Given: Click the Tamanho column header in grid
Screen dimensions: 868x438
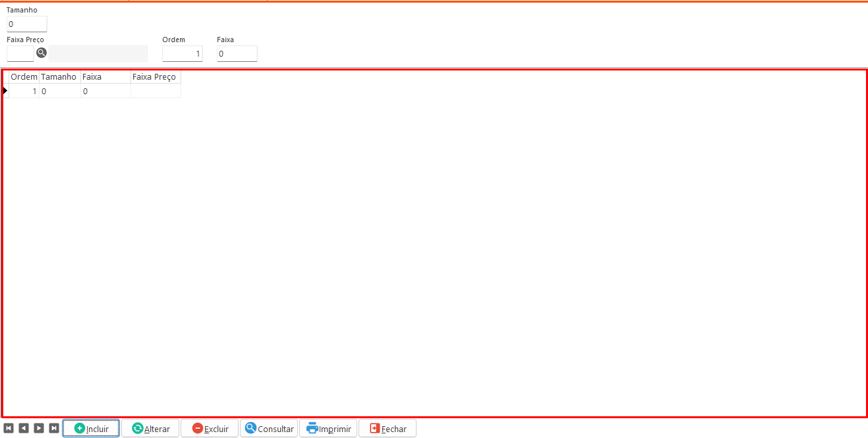Looking at the screenshot, I should [x=59, y=77].
